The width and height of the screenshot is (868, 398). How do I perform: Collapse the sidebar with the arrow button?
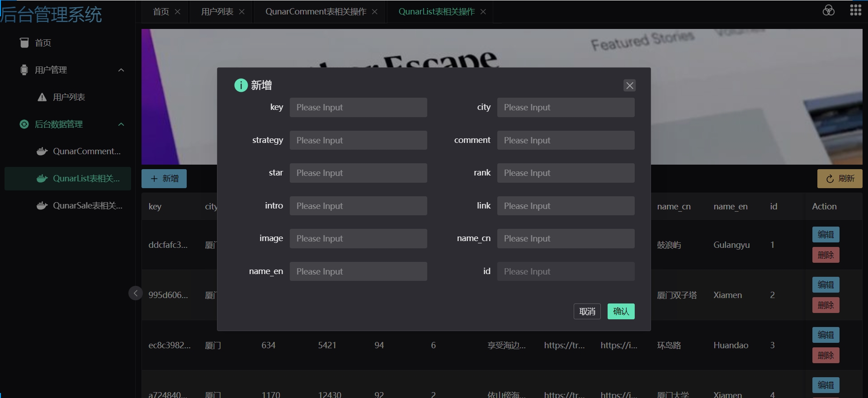pyautogui.click(x=135, y=293)
